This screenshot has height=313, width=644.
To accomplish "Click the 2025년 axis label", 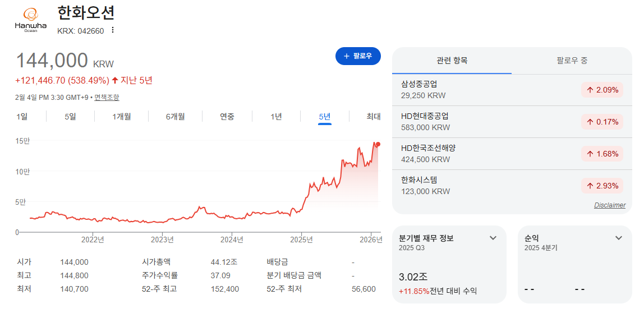I will pyautogui.click(x=302, y=240).
